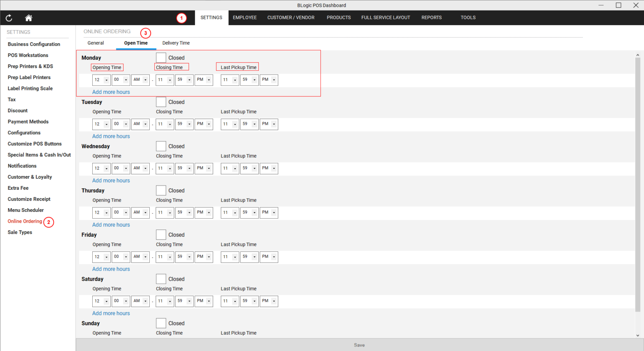Click the Save button

pyautogui.click(x=359, y=345)
